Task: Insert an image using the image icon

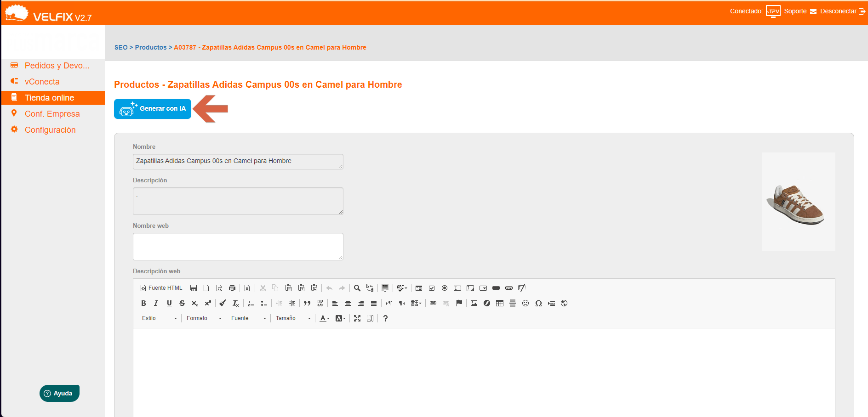Action: coord(474,303)
